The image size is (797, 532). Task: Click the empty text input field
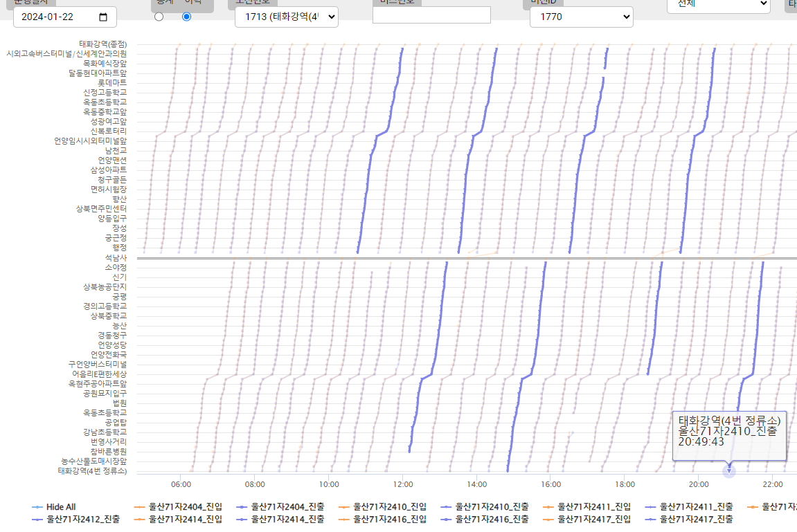pos(431,15)
